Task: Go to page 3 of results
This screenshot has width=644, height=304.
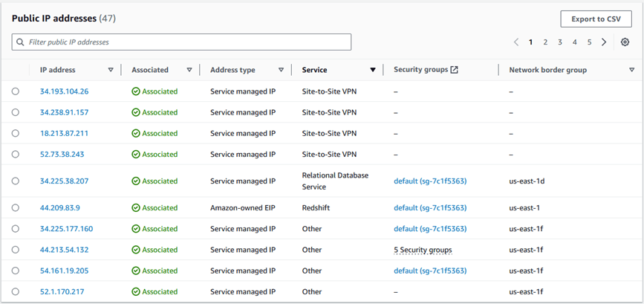Action: (x=560, y=42)
